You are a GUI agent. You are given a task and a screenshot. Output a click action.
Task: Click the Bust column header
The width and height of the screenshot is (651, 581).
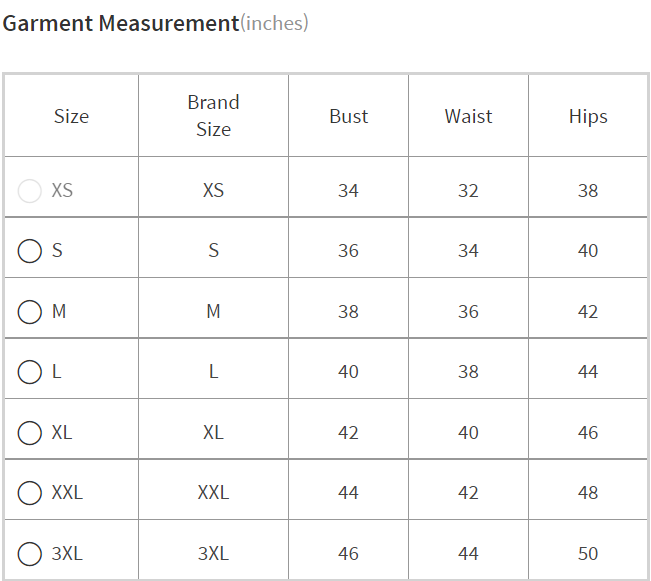[x=348, y=116]
